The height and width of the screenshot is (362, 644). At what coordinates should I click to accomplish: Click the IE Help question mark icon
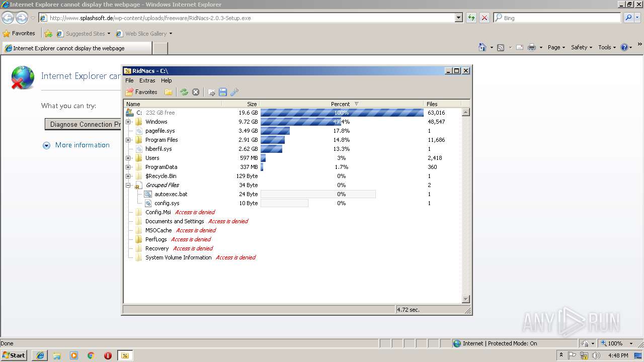624,47
